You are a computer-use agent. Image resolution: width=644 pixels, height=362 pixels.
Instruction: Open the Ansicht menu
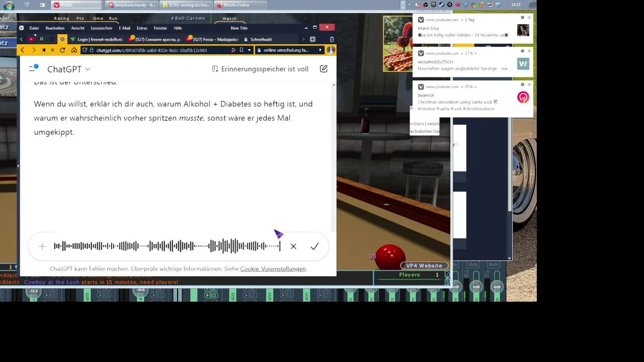tap(77, 28)
